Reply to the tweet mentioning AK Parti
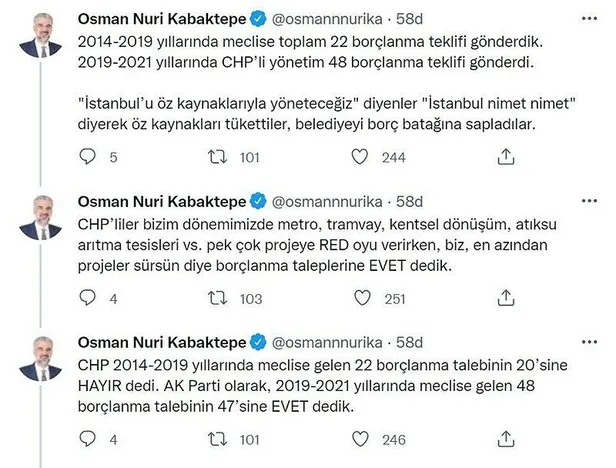This screenshot has width=616, height=468. 88,438
